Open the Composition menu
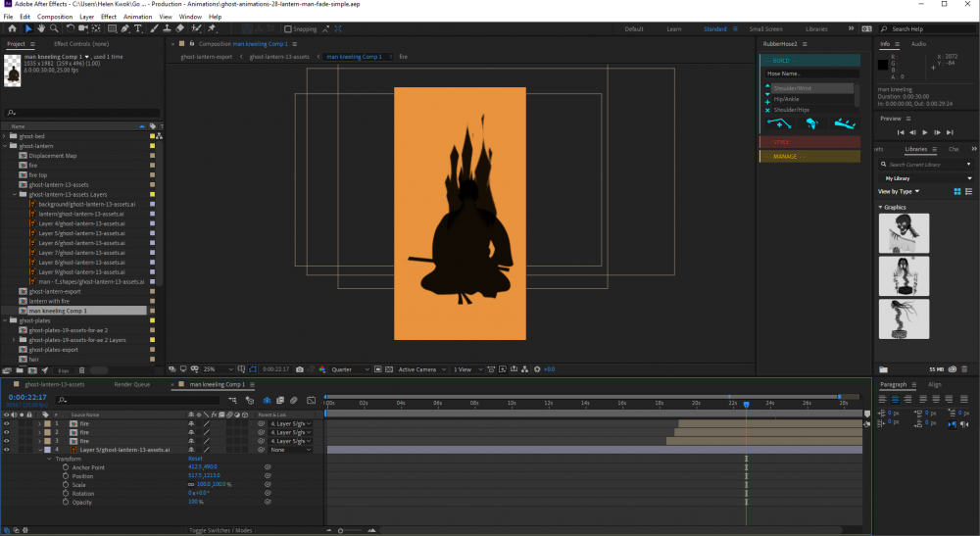The image size is (980, 536). click(55, 17)
